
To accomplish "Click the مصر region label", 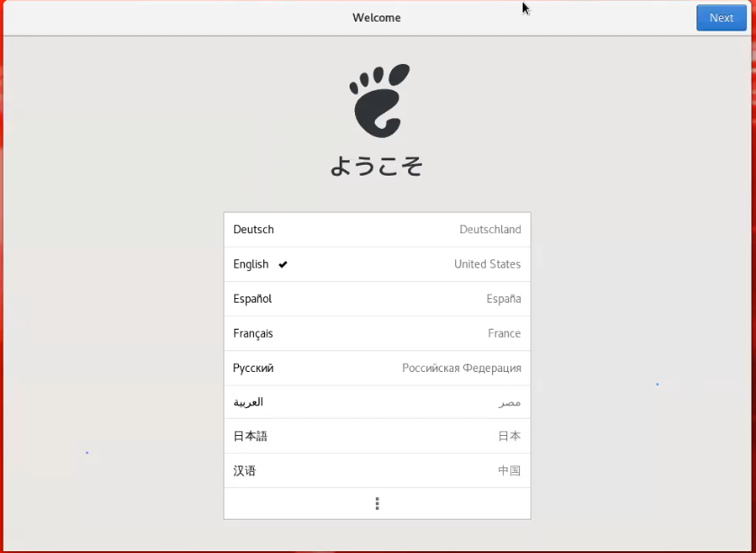I will click(x=510, y=403).
